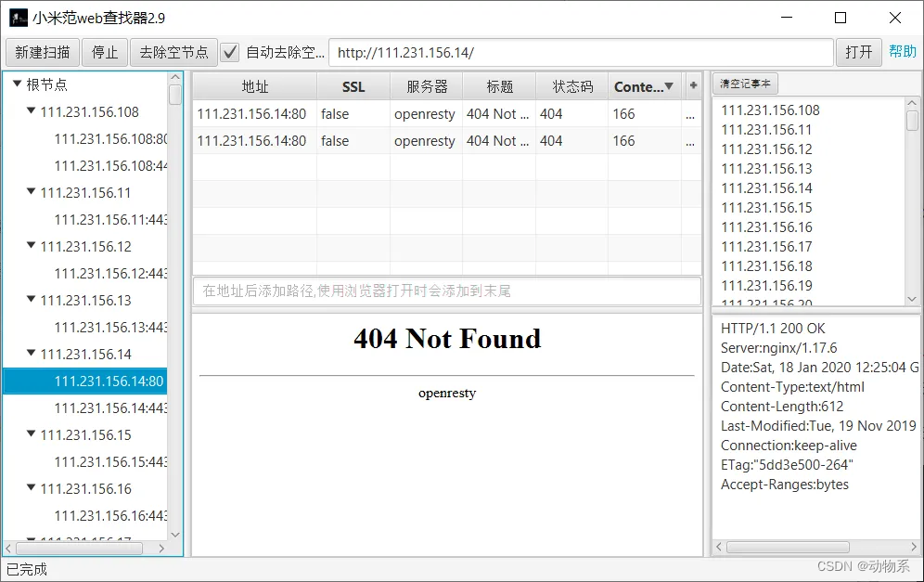Sort by the 服务器 column header
Viewport: 924px width, 582px height.
coord(427,86)
